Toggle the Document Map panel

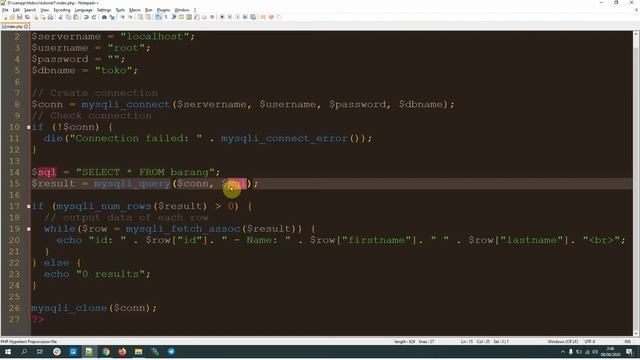click(x=189, y=17)
